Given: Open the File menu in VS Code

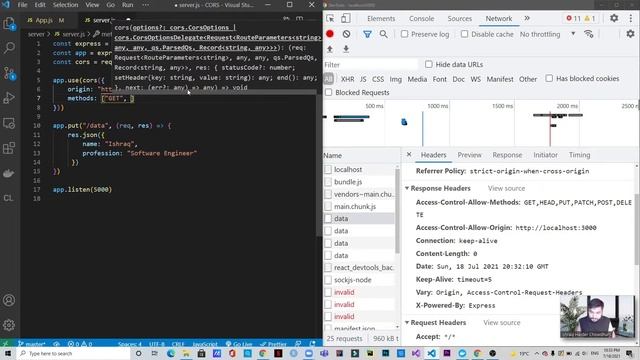Looking at the screenshot, I should (x=22, y=5).
